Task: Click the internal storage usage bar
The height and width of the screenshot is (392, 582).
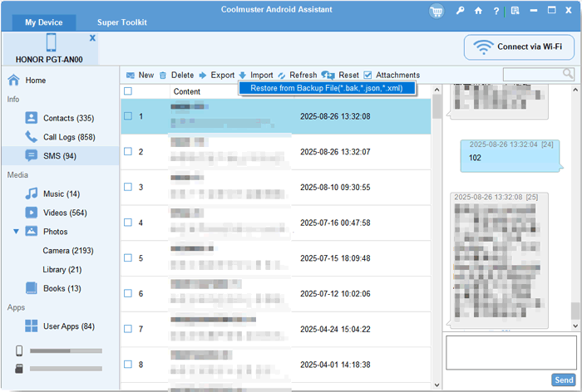Action: 66,350
